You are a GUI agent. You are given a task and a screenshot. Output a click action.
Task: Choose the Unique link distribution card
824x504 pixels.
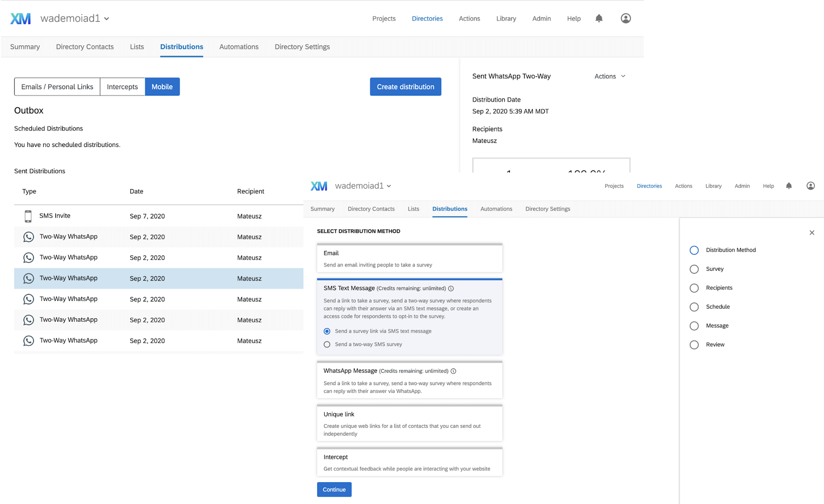click(x=410, y=423)
